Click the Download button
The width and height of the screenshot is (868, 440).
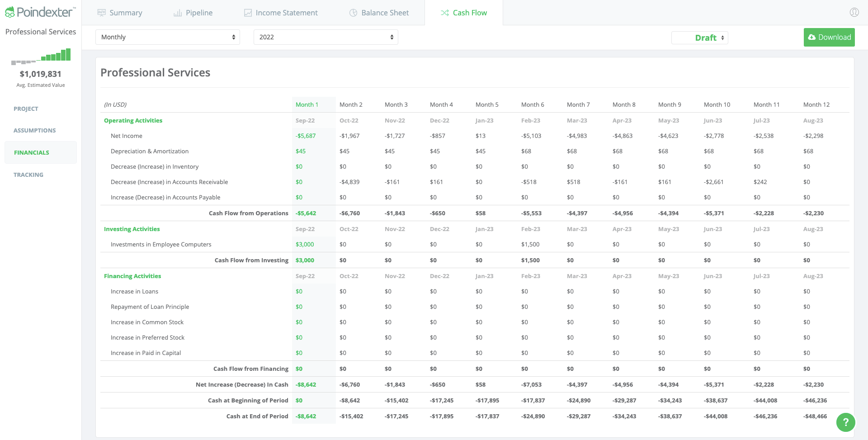(829, 37)
